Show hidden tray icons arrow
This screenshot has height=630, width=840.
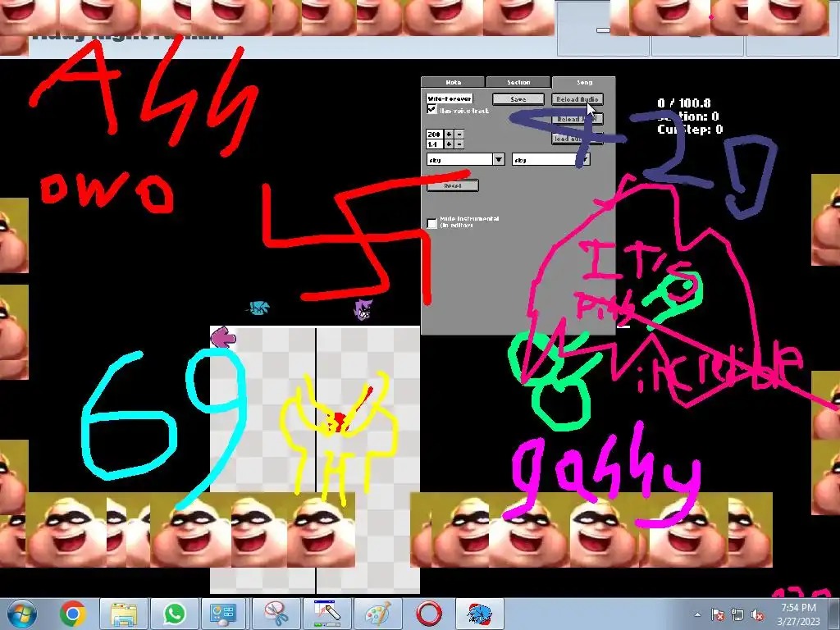point(697,614)
